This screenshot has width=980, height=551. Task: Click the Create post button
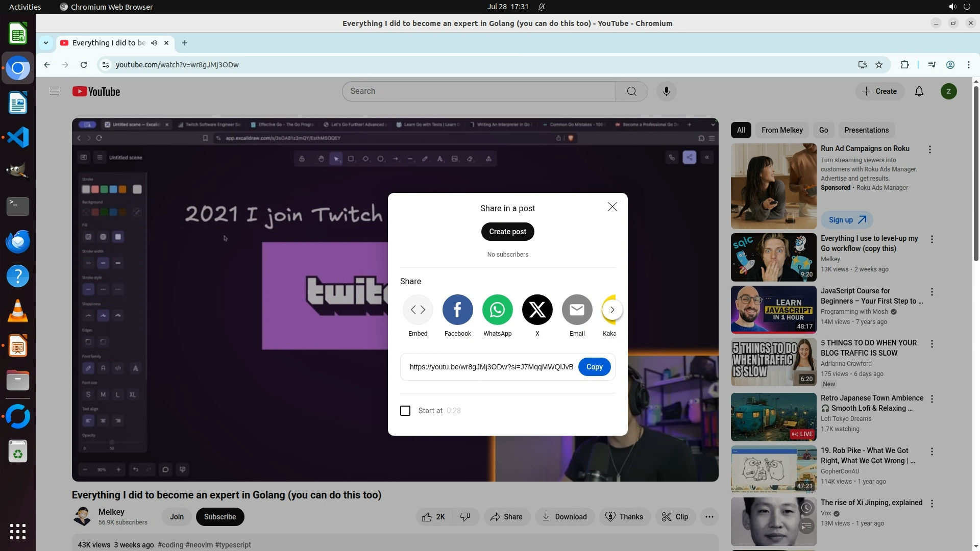tap(507, 232)
